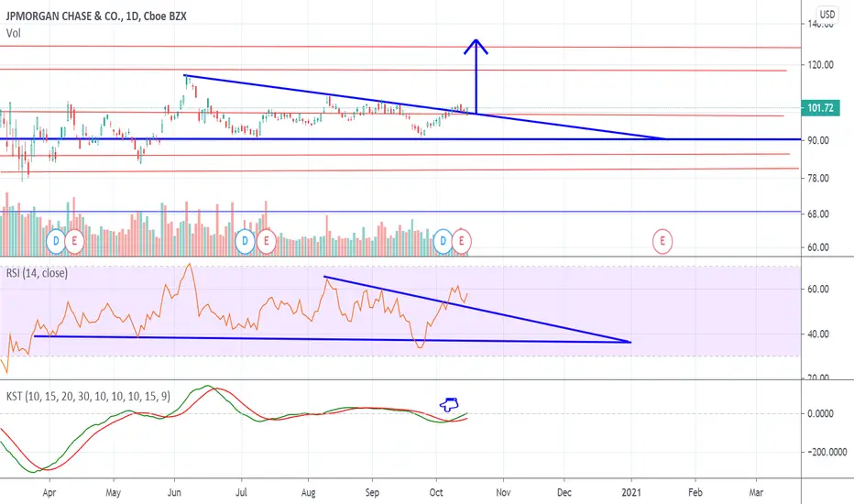This screenshot has height=504, width=854.
Task: Click Apr on the time axis
Action: pos(49,493)
